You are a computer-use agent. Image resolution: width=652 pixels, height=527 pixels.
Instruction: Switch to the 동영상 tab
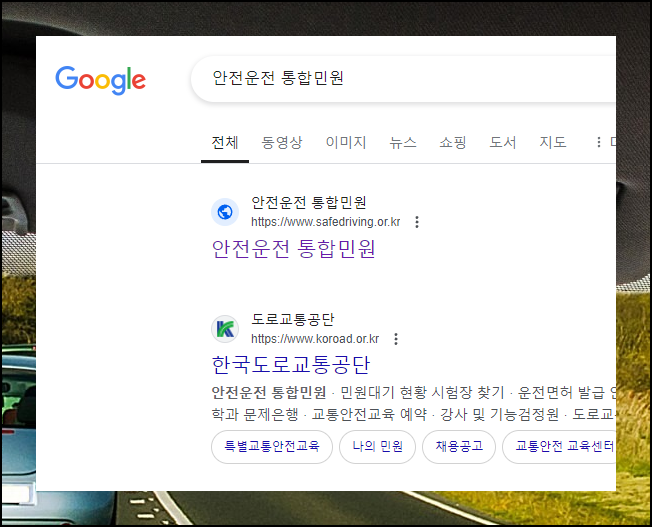click(x=282, y=143)
